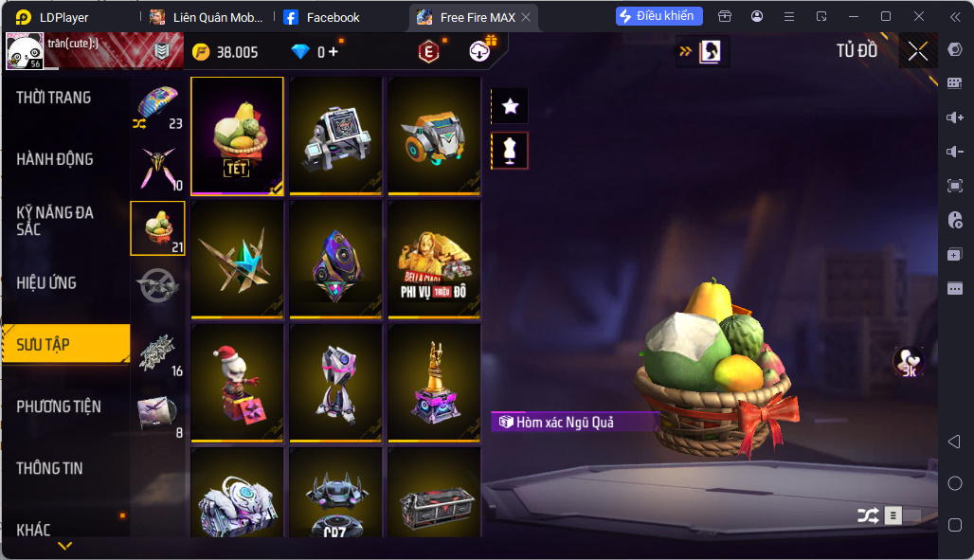Switch to the Facebook tab
This screenshot has height=560, width=974.
[322, 17]
